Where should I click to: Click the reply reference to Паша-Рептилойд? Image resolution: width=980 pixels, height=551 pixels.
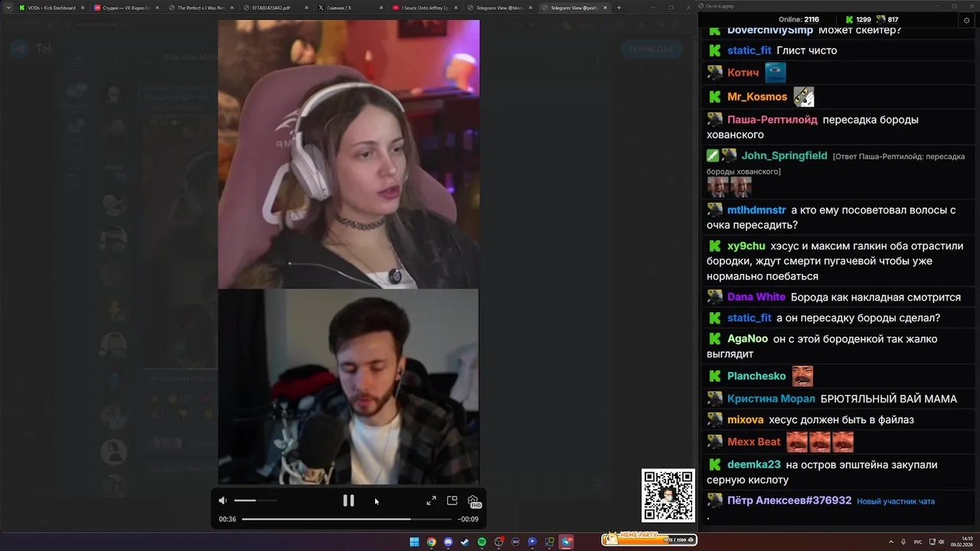click(x=835, y=163)
